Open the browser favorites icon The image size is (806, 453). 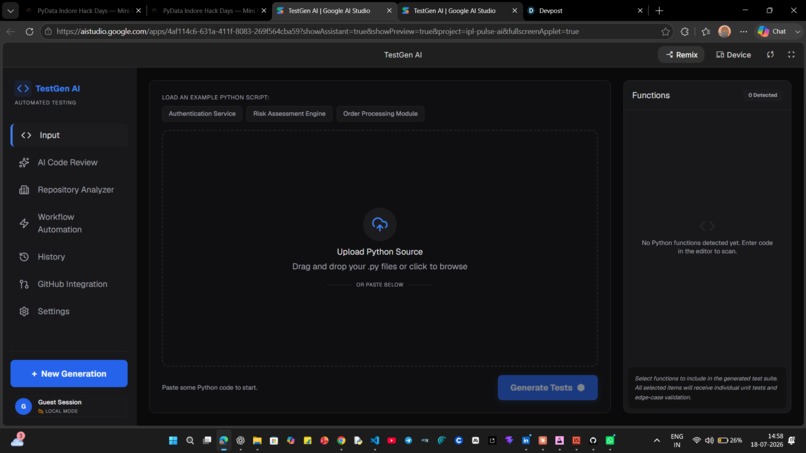(706, 31)
